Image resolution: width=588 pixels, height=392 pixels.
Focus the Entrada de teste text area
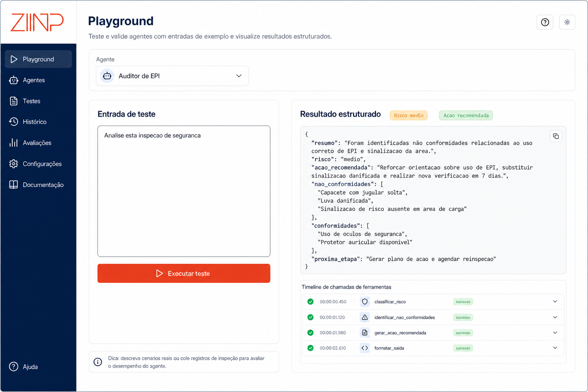pos(184,191)
